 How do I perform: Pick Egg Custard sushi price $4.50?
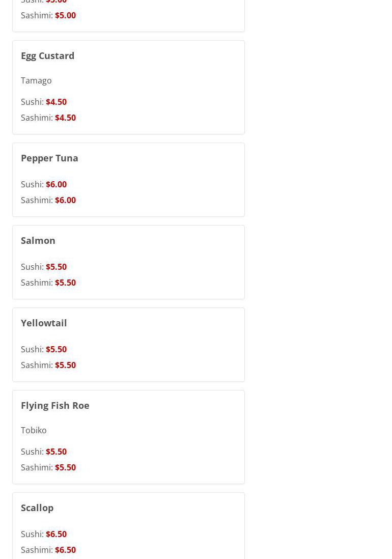click(56, 102)
